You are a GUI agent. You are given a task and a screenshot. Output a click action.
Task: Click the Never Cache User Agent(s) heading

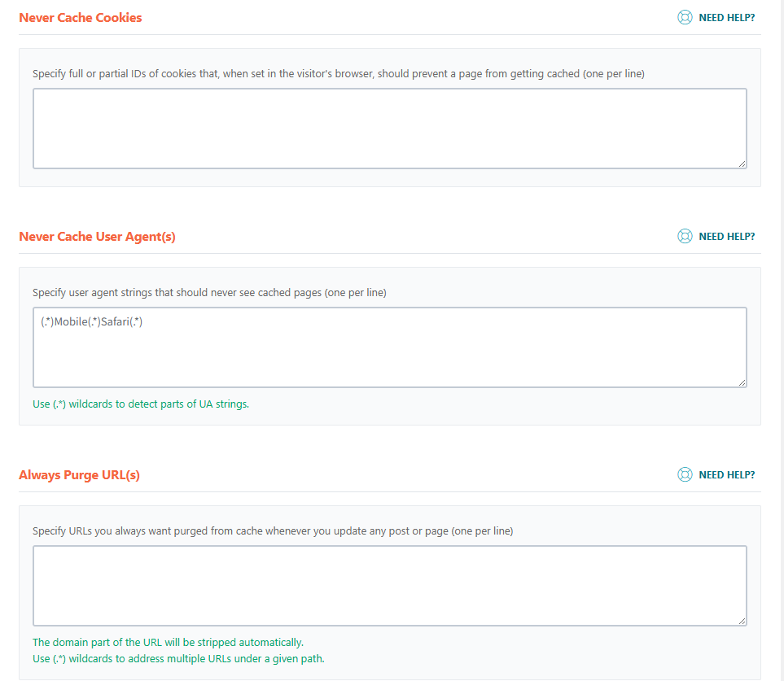pyautogui.click(x=97, y=236)
